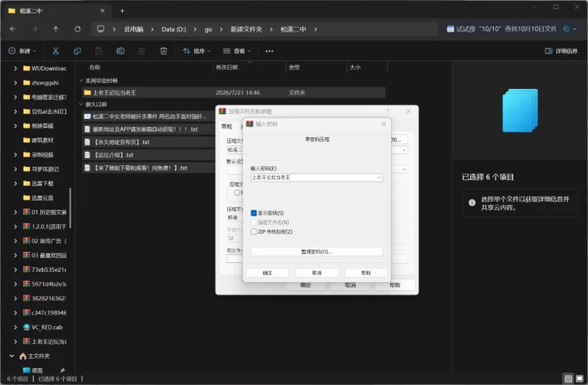Switch to details list view icon in status bar
Screen dimensions: 588x385
click(x=568, y=378)
